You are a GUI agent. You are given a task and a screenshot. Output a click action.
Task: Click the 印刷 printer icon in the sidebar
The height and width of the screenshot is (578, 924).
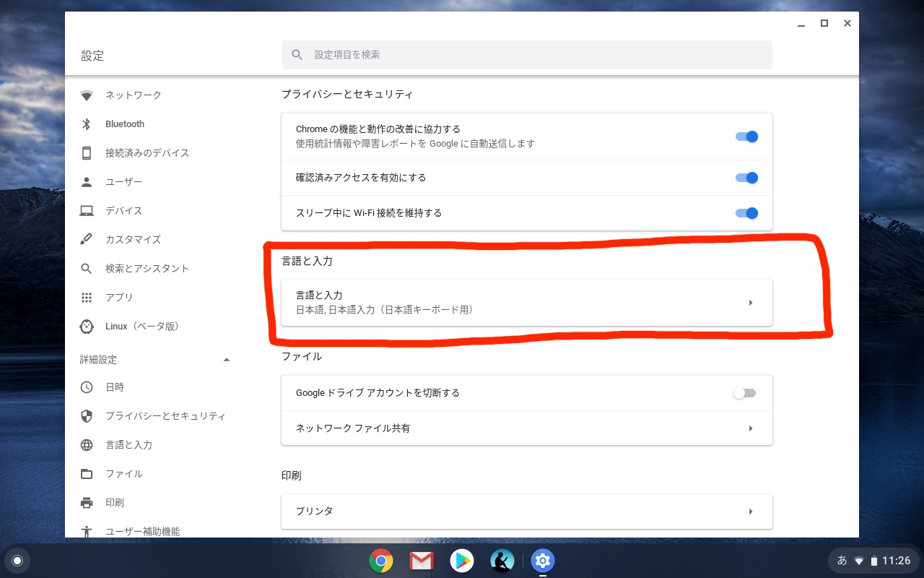pyautogui.click(x=87, y=503)
